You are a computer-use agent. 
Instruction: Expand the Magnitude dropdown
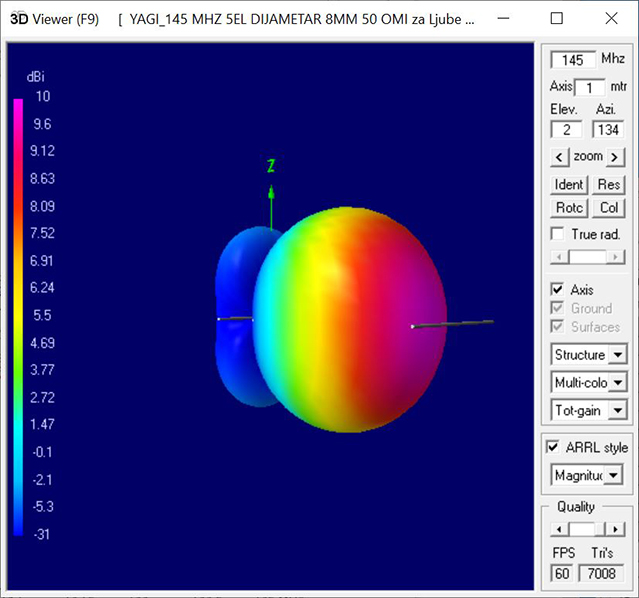[614, 475]
